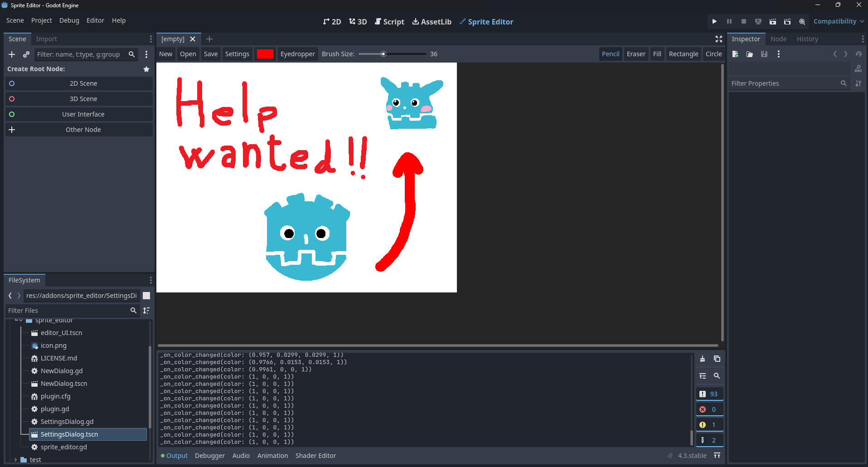Toggle warning messages filter 1
The height and width of the screenshot is (467, 868).
click(x=709, y=425)
